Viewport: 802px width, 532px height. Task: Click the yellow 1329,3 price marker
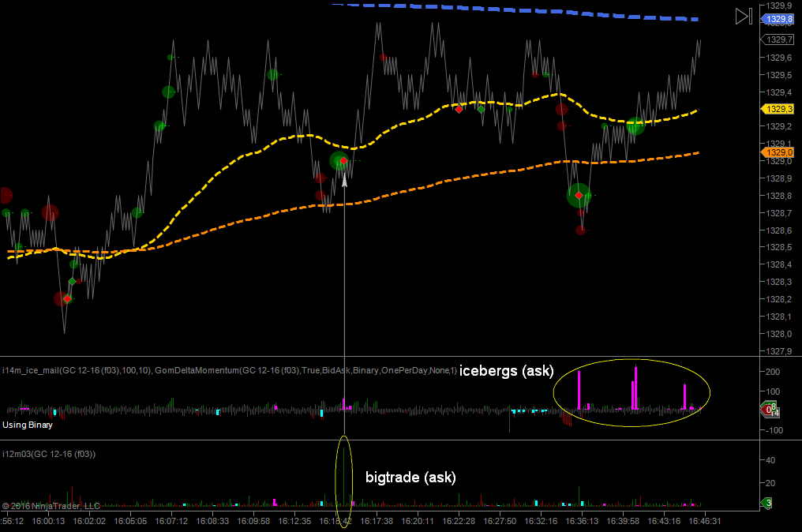(x=778, y=109)
